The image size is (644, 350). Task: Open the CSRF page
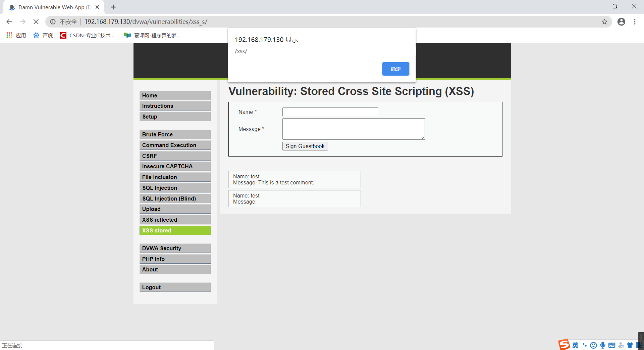tap(175, 156)
